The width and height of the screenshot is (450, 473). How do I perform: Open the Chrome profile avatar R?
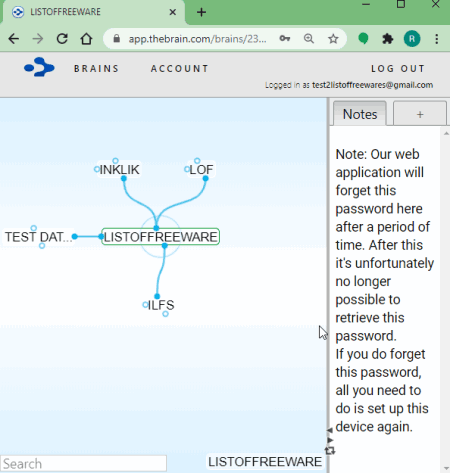tap(412, 39)
